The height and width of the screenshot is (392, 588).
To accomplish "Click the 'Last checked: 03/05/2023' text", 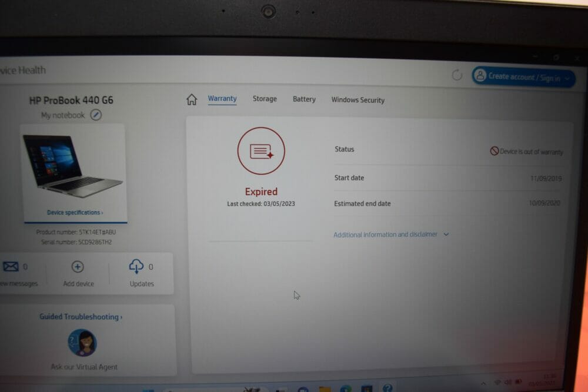I will (261, 204).
